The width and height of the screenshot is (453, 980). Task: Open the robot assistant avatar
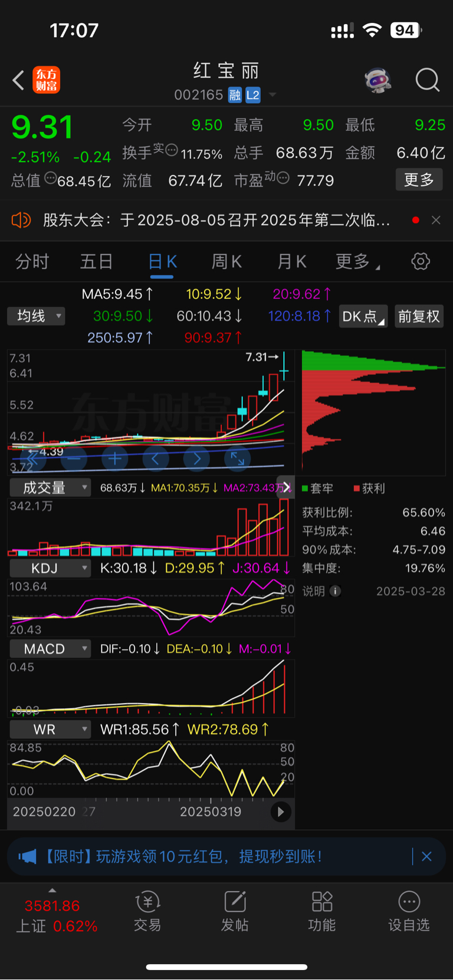(378, 80)
